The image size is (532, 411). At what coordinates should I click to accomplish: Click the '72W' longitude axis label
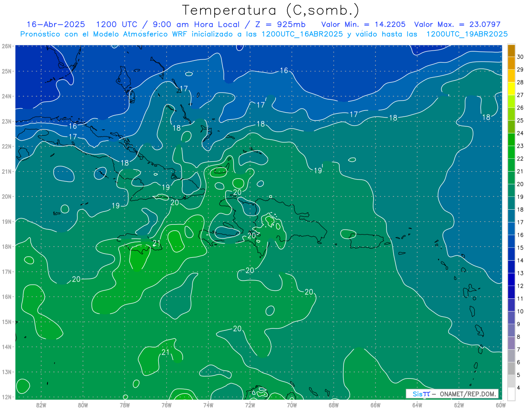250,404
